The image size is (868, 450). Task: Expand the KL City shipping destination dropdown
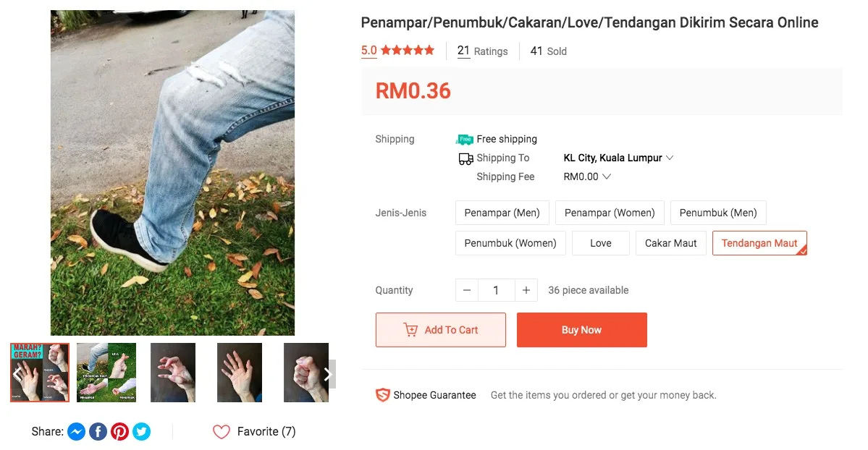pyautogui.click(x=618, y=158)
